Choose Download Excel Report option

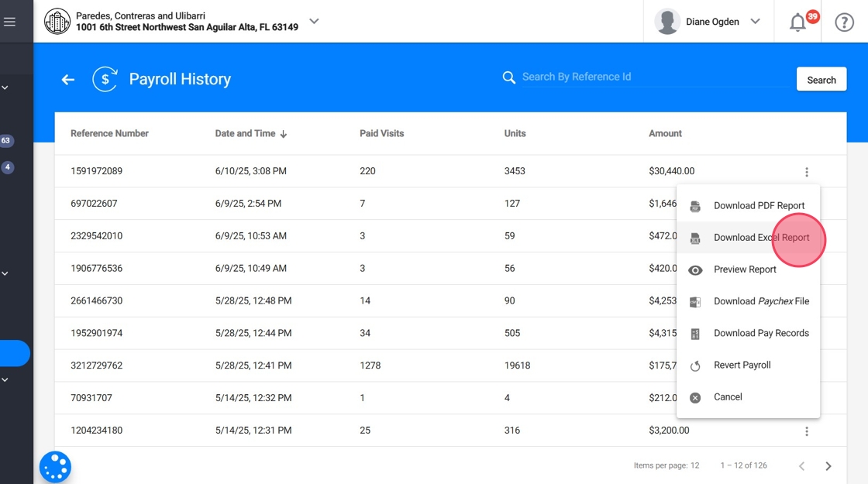point(761,238)
